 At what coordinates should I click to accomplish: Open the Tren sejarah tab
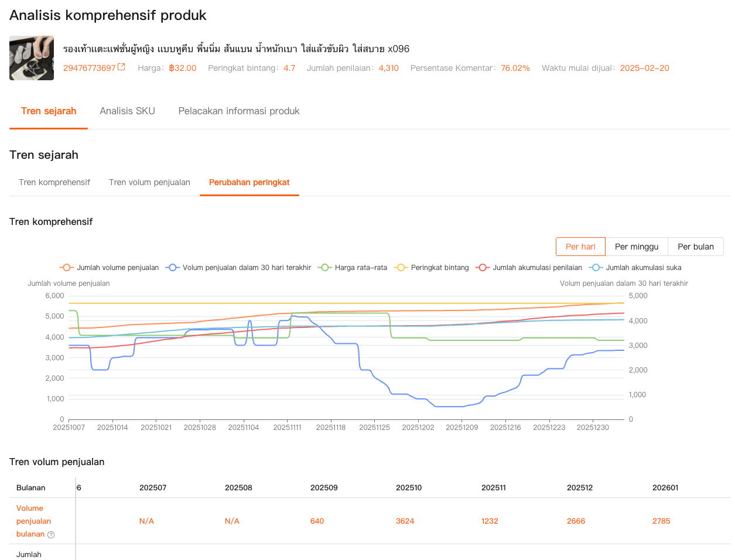tap(49, 111)
